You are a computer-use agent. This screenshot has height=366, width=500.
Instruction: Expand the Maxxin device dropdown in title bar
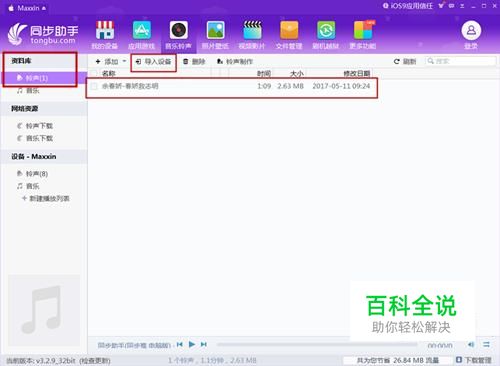[x=44, y=8]
